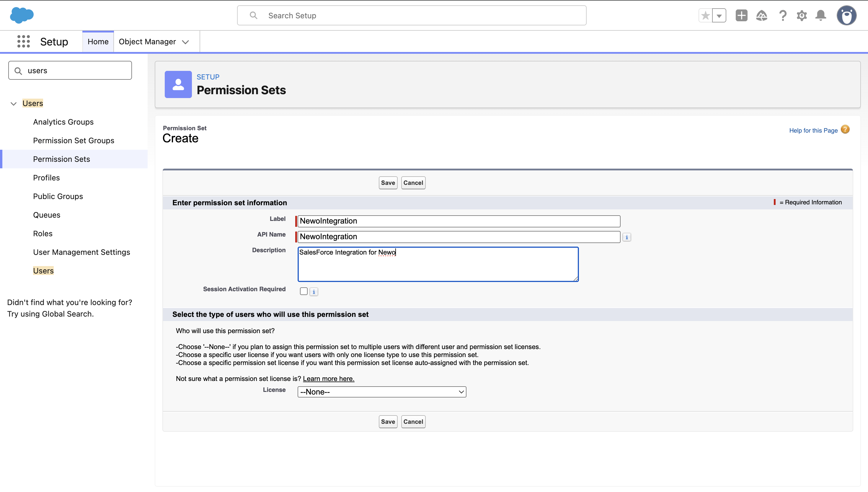Viewport: 868px width, 492px height.
Task: Open the Learn more here link
Action: coord(329,379)
